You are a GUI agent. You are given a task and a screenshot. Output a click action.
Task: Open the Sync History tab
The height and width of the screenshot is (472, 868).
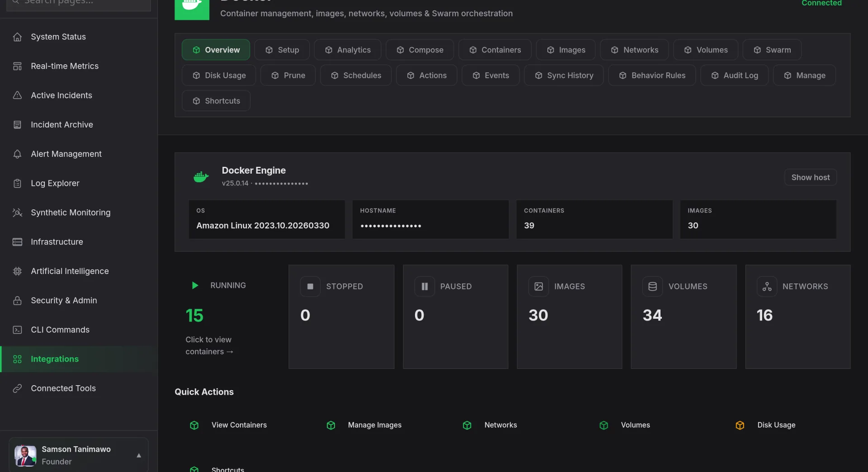pyautogui.click(x=564, y=76)
